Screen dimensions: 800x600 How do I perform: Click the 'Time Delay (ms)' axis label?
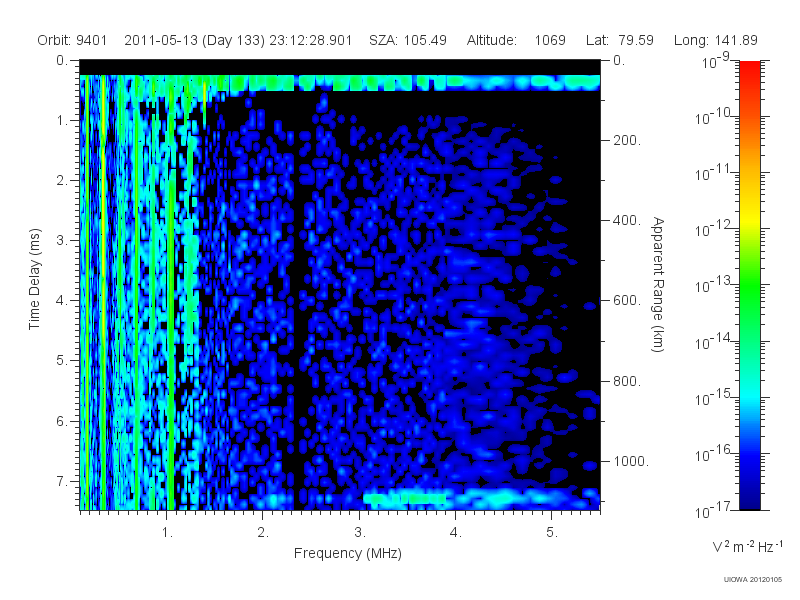click(34, 279)
